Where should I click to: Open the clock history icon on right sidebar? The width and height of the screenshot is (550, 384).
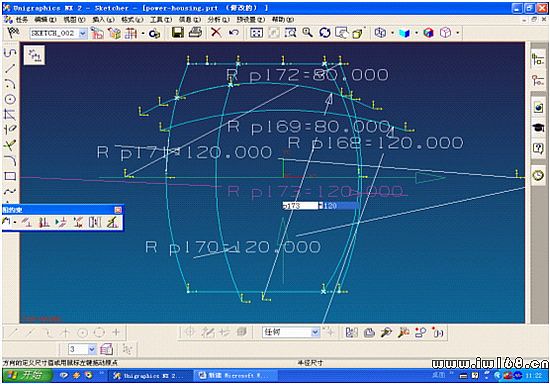(538, 175)
